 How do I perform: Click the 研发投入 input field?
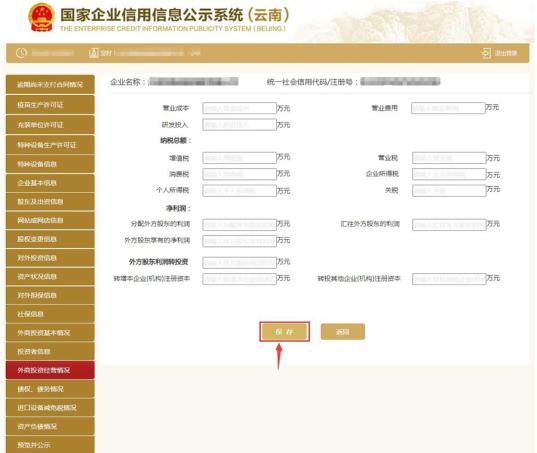click(239, 125)
